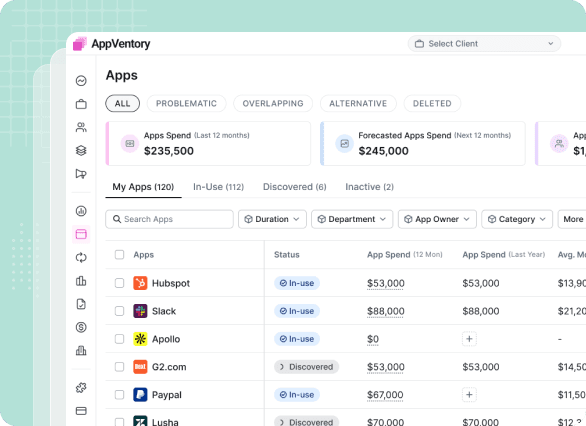Switch to the My Apps (120) tab
Viewport: 586px width, 426px height.
click(x=143, y=187)
